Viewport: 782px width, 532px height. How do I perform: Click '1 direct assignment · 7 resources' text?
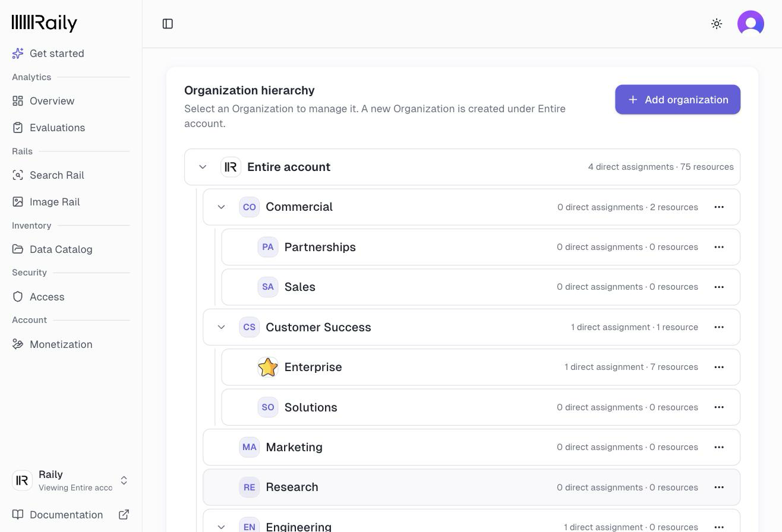(631, 367)
